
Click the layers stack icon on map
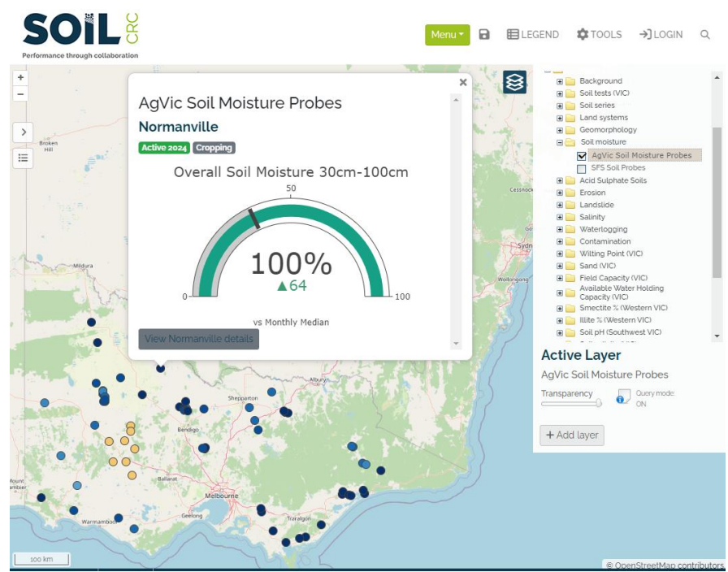(514, 82)
